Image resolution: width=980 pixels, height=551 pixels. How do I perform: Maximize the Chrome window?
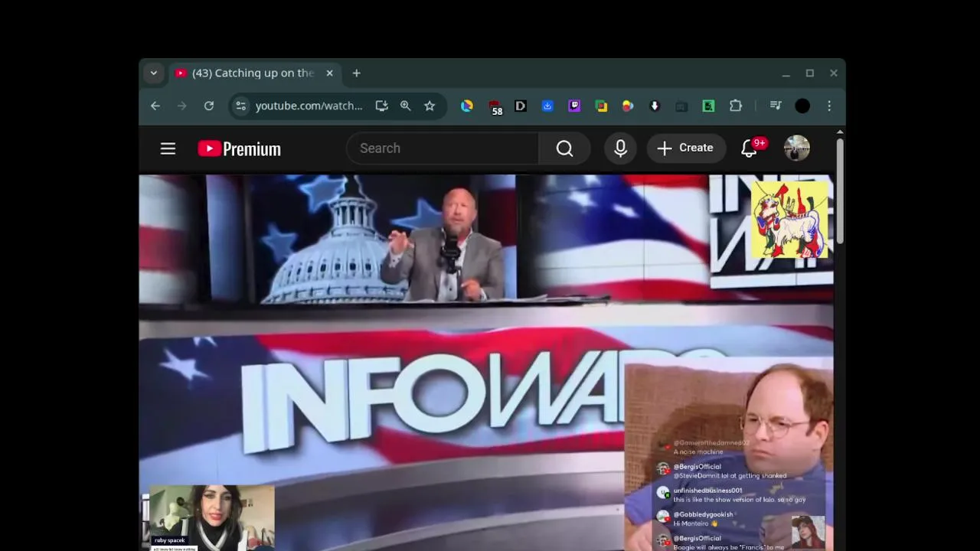pyautogui.click(x=810, y=73)
